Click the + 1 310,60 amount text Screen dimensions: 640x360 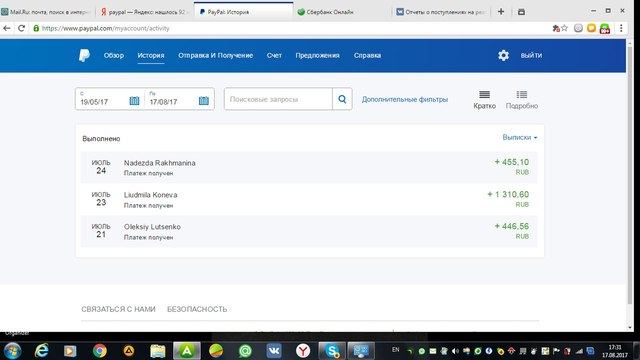508,194
